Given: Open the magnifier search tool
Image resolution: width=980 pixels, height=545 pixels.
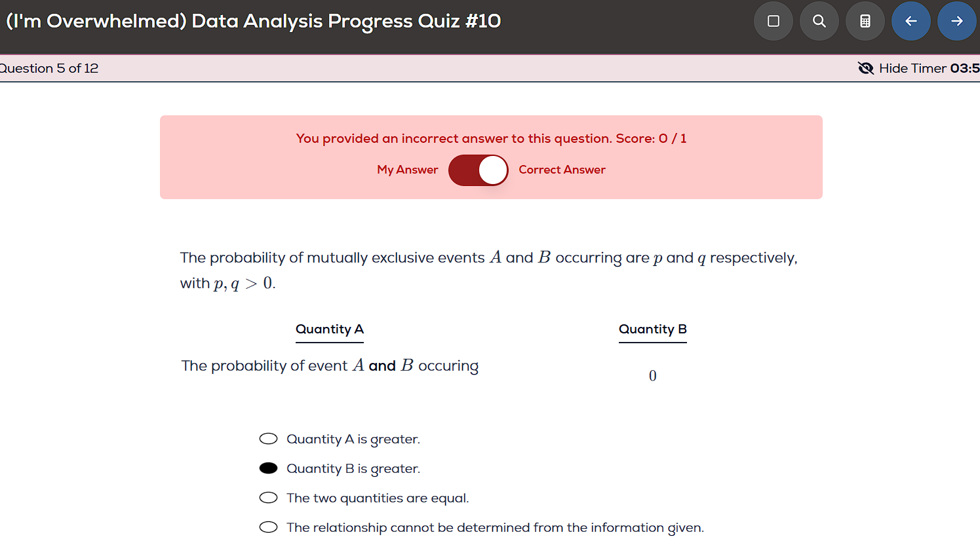Looking at the screenshot, I should pyautogui.click(x=819, y=21).
